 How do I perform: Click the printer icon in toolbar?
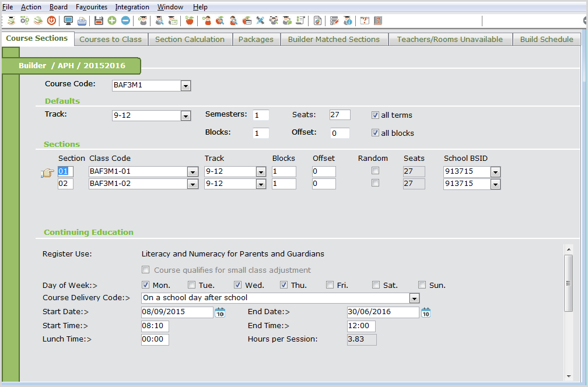pyautogui.click(x=82, y=21)
